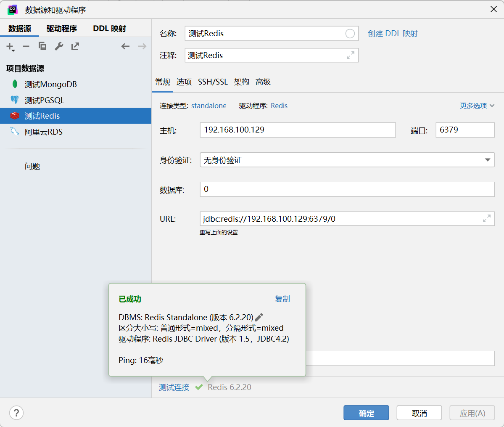Open the help question mark button
504x427 pixels.
pos(16,413)
